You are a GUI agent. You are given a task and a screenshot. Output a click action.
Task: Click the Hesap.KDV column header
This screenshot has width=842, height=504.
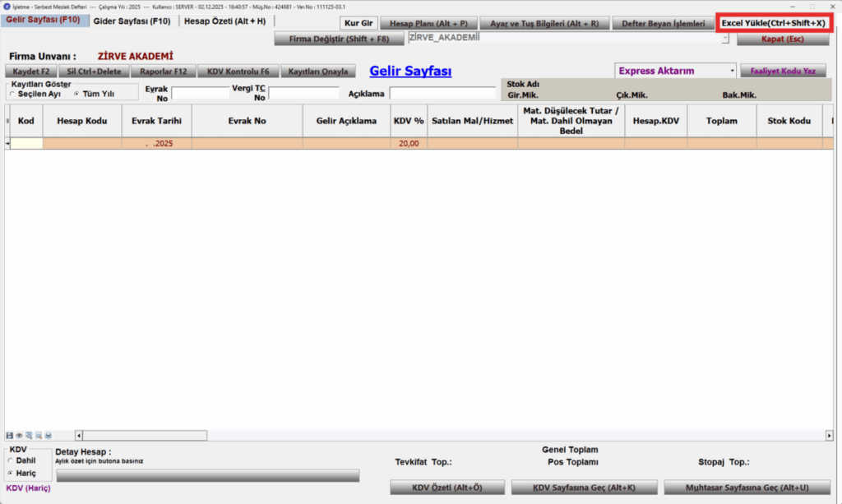(655, 121)
